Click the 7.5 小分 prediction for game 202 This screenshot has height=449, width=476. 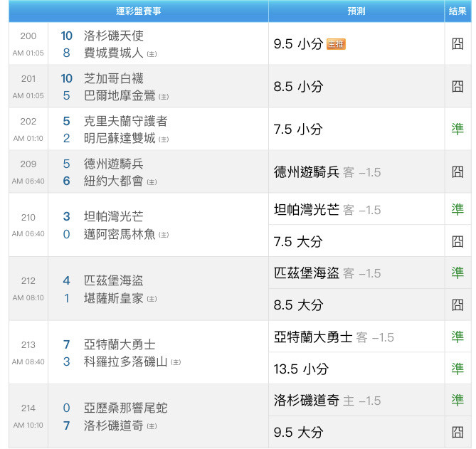point(298,130)
